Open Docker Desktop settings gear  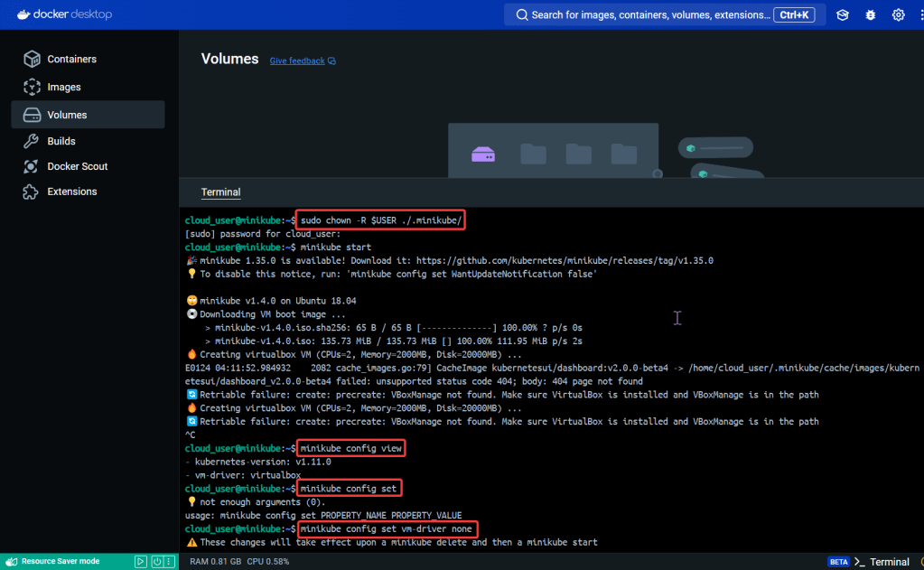pos(899,14)
